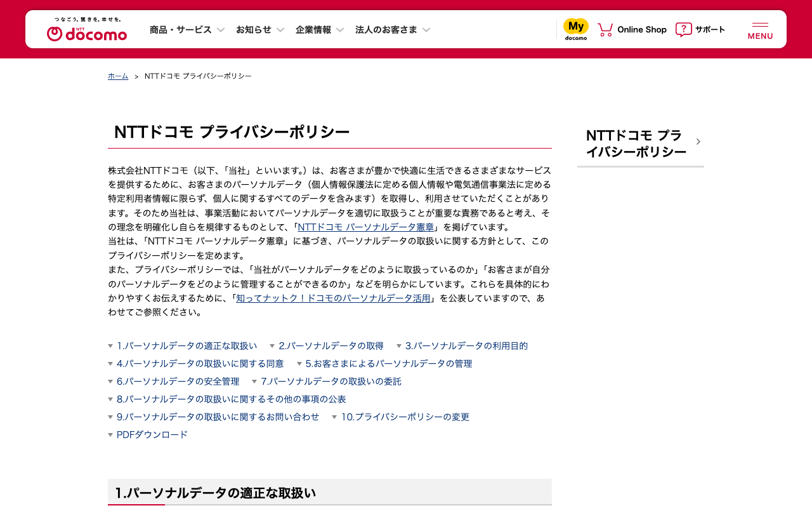
Task: Jump to 4.パーソナルデータの取扱いに関する同意
Action: [196, 364]
